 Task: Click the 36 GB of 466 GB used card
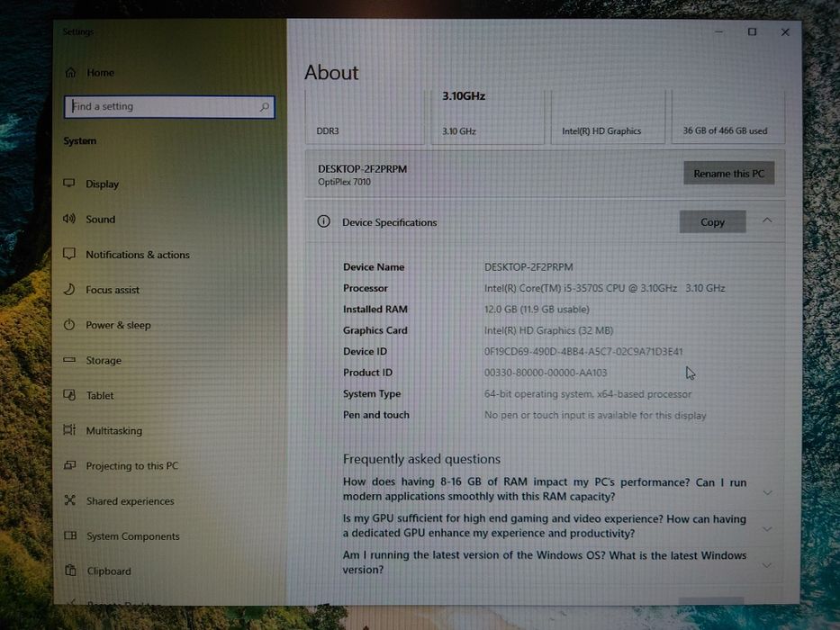pyautogui.click(x=728, y=117)
